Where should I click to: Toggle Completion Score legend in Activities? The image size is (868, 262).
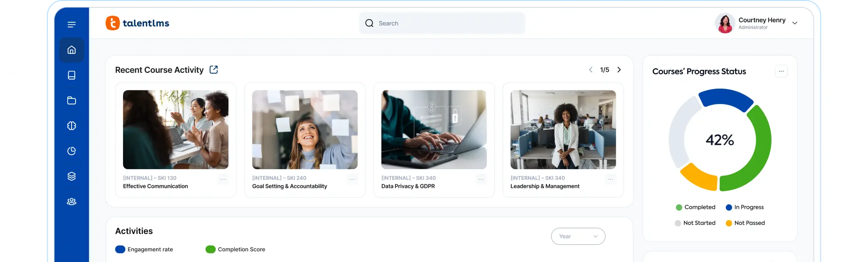(x=235, y=250)
